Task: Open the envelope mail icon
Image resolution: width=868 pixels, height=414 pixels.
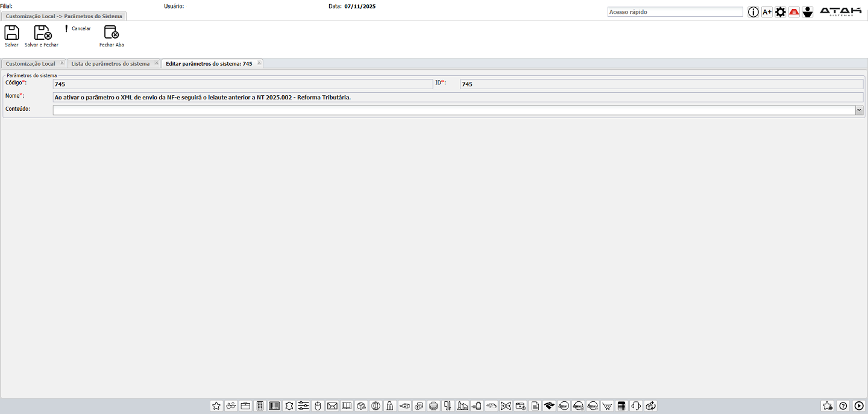Action: pos(332,406)
